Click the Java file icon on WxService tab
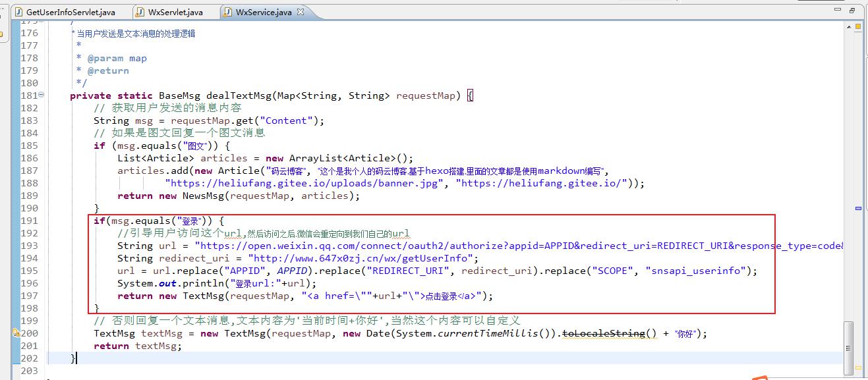Screen dimensions: 868x380 point(228,12)
